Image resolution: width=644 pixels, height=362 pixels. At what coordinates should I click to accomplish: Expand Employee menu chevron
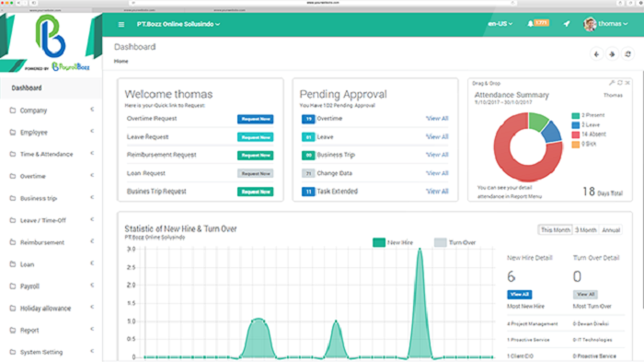(x=92, y=131)
